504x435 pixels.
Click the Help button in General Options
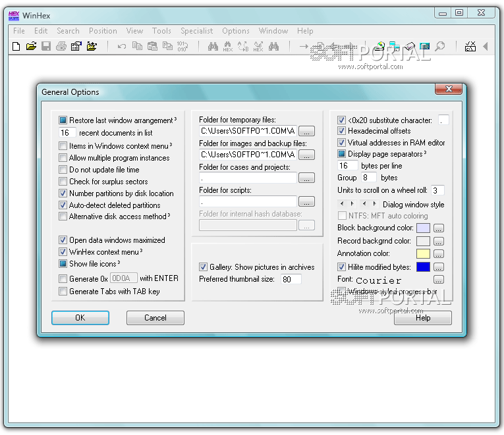[x=423, y=318]
